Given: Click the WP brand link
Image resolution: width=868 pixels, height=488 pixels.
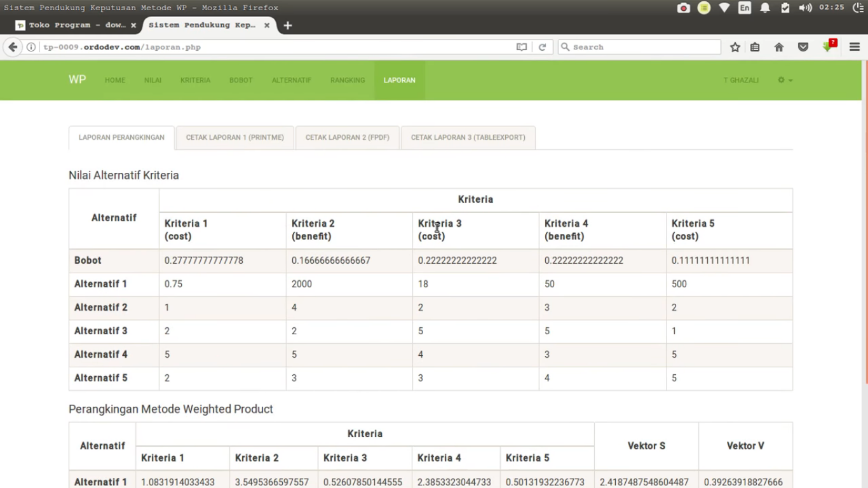Looking at the screenshot, I should pyautogui.click(x=77, y=79).
